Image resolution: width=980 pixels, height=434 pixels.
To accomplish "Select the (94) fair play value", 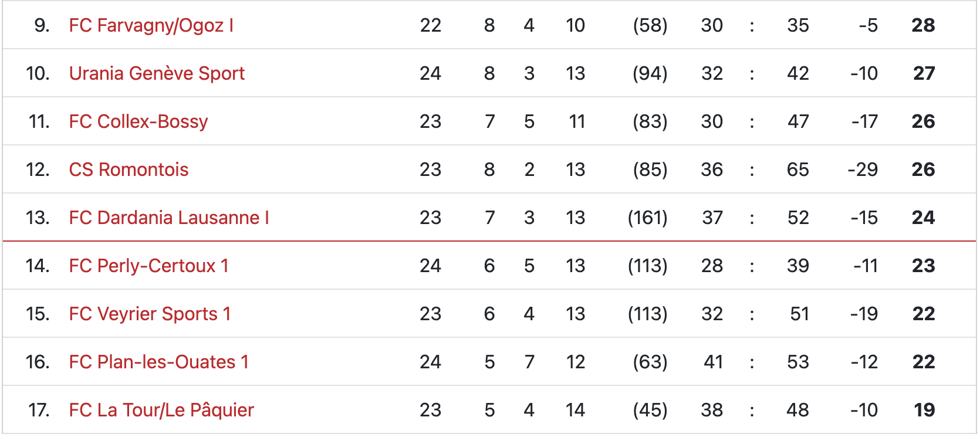I will 650,73.
